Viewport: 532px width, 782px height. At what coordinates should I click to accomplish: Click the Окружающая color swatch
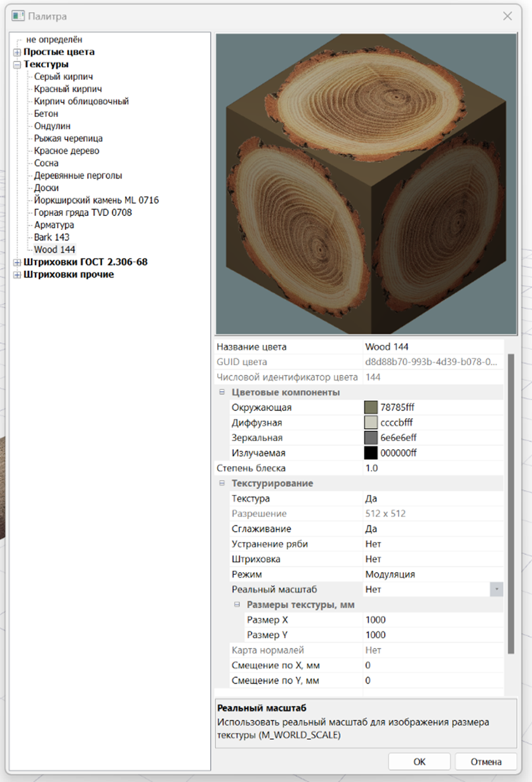[x=371, y=407]
